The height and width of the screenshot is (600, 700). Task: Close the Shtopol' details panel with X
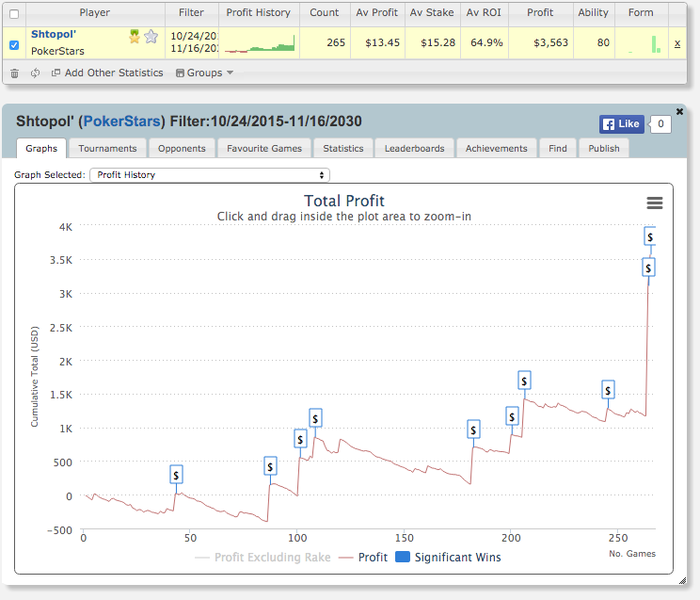point(679,112)
